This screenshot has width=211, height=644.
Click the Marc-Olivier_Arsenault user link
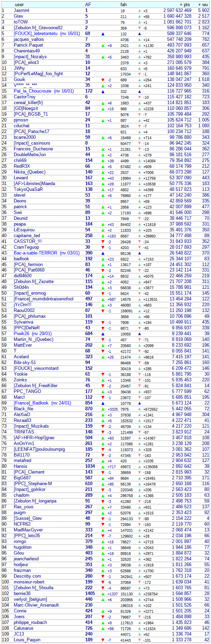click(x=36, y=605)
